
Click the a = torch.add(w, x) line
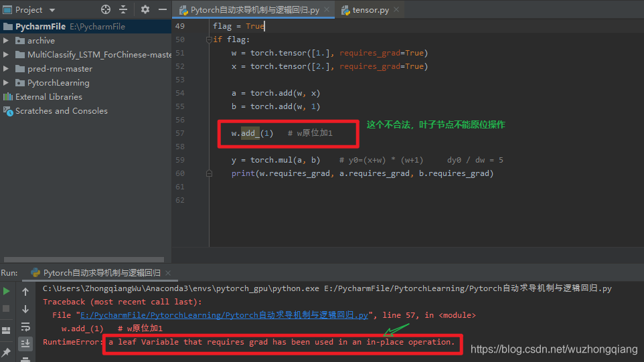[x=276, y=93]
